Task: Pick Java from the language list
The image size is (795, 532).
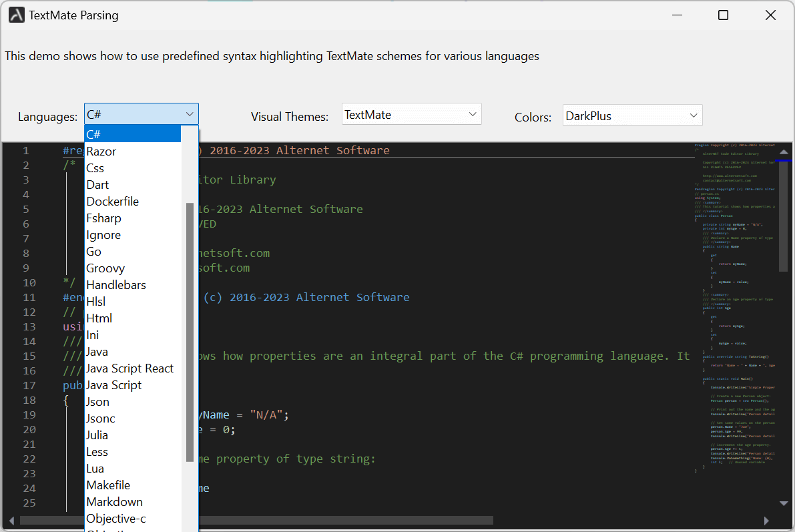Action: click(x=133, y=352)
